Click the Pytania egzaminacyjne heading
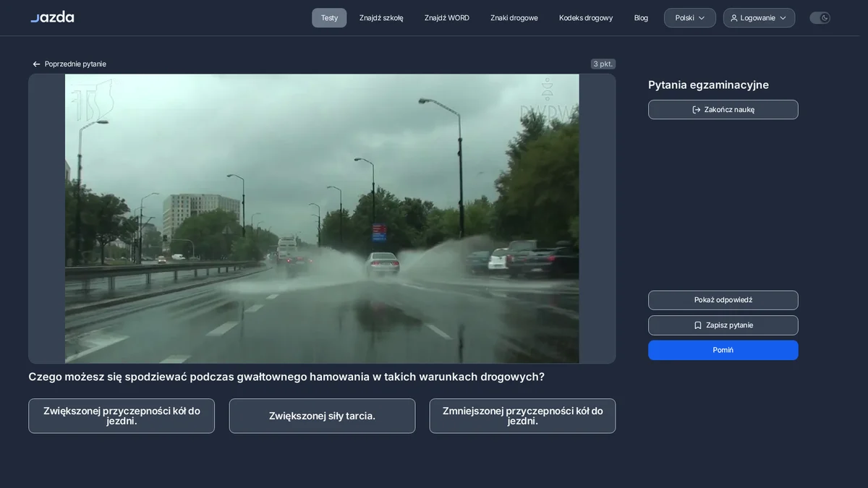 [x=708, y=85]
